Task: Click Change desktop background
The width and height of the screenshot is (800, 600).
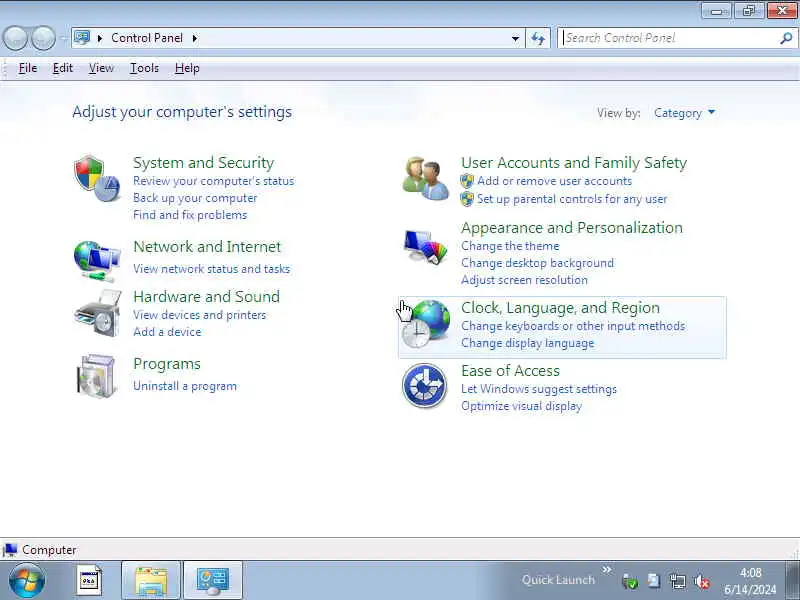Action: point(537,263)
